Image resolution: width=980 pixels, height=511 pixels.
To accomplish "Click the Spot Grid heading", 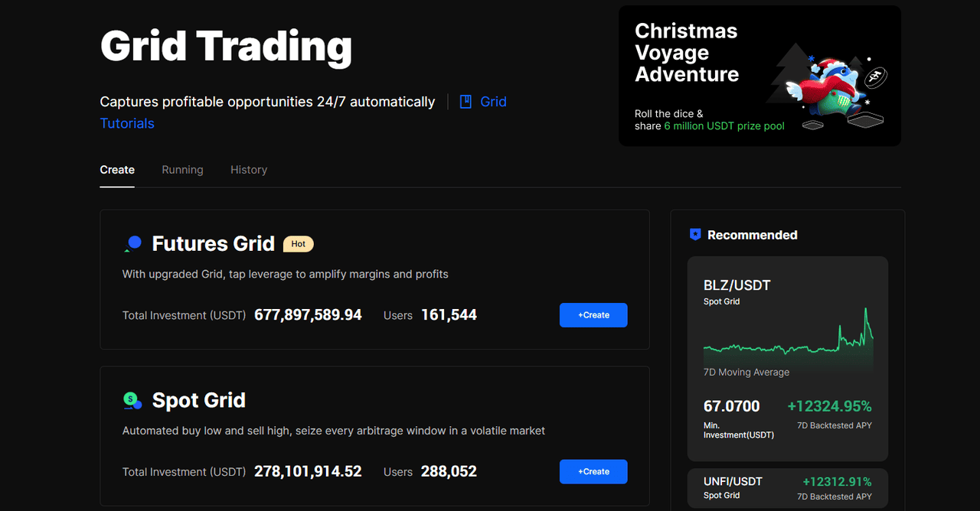I will pyautogui.click(x=198, y=400).
